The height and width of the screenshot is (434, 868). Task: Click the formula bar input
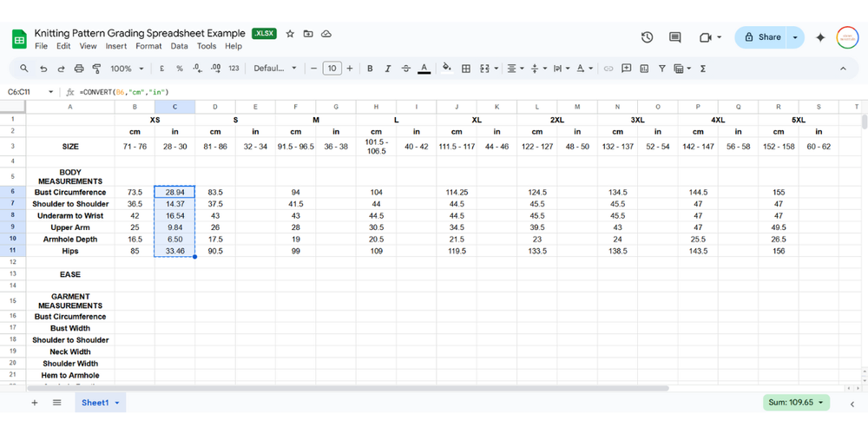[470, 92]
